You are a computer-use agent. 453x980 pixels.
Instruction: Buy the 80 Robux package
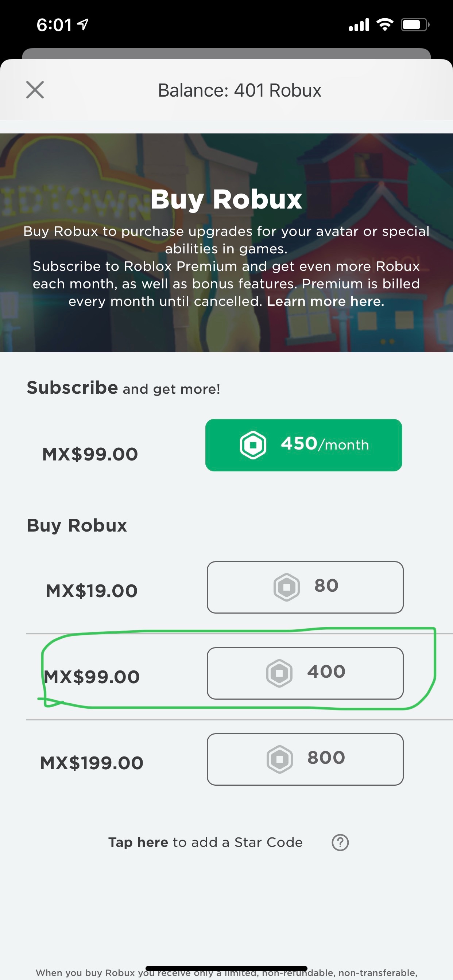[305, 587]
